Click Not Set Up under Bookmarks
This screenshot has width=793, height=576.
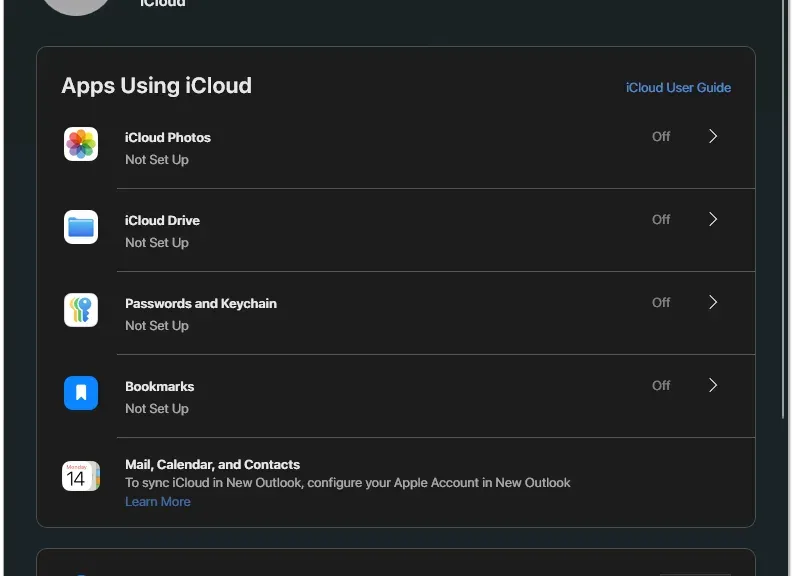(x=157, y=409)
